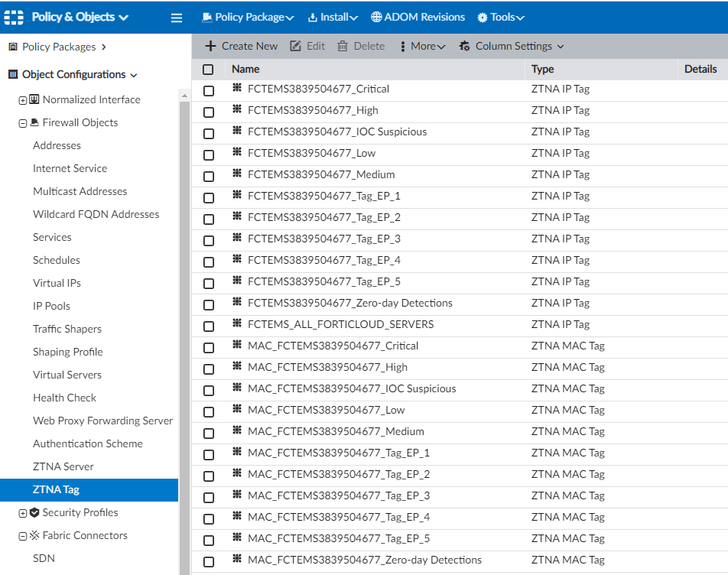Check the box for MAC_FCTEMS3839504677_High

[209, 369]
